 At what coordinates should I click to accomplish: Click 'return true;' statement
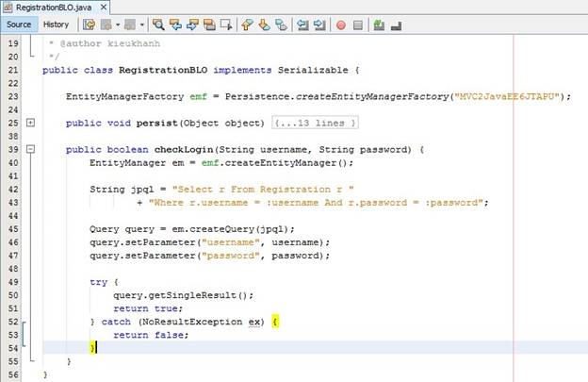click(x=148, y=308)
